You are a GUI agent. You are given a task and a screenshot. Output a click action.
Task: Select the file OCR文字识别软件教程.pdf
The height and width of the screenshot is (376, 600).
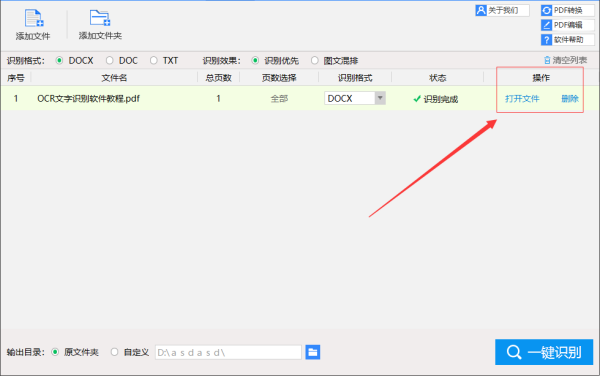[x=88, y=99]
